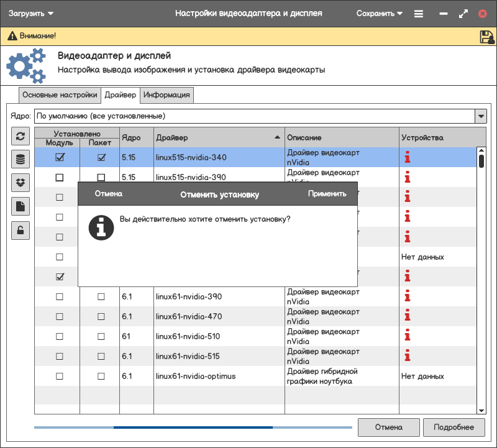Expand the Ядро kernel combo box
Screen dimensions: 497x448
(480, 116)
